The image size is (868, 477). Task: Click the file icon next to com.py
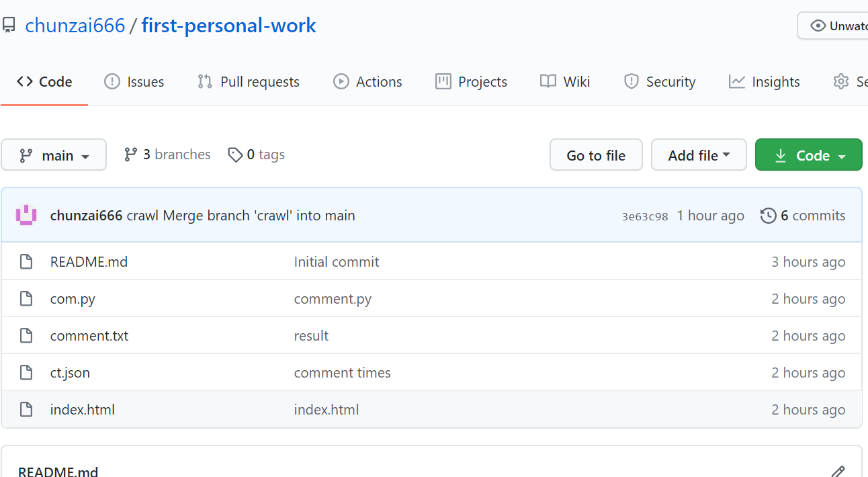(26, 299)
